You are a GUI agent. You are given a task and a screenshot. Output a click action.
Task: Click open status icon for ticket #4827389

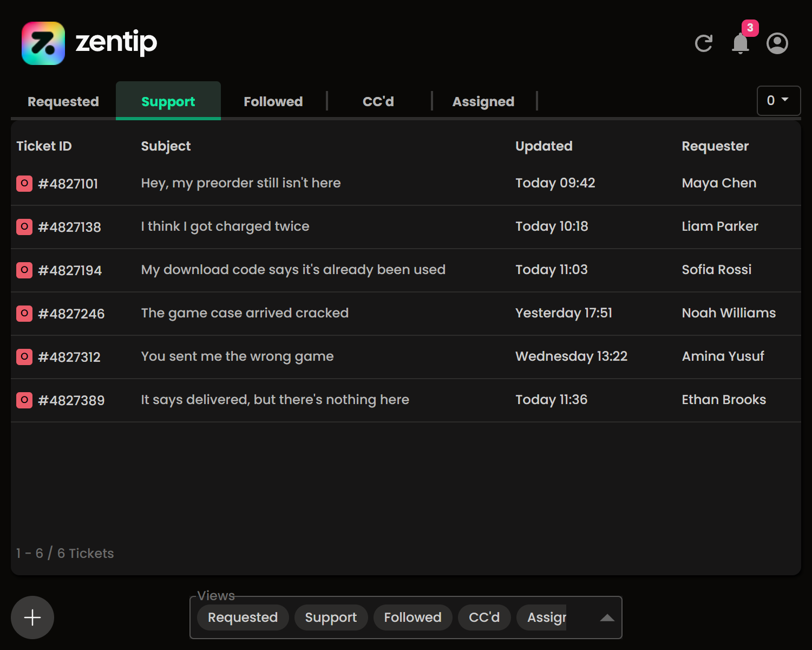coord(24,400)
